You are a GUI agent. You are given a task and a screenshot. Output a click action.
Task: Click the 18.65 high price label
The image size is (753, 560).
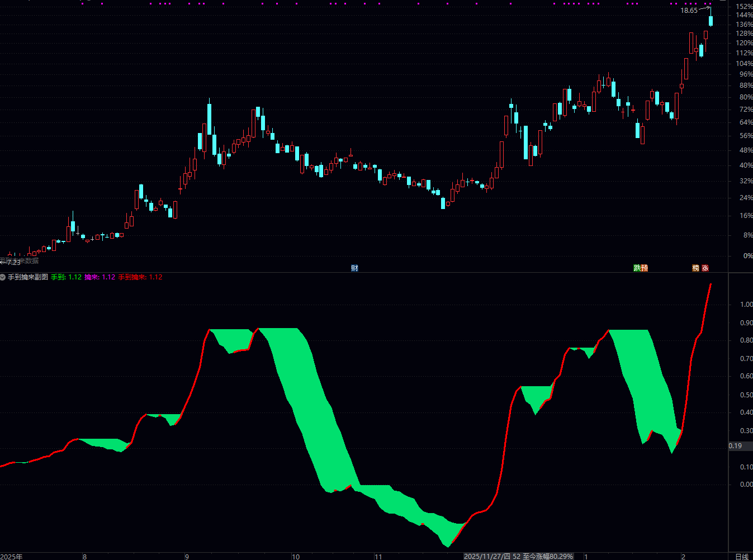tap(689, 11)
